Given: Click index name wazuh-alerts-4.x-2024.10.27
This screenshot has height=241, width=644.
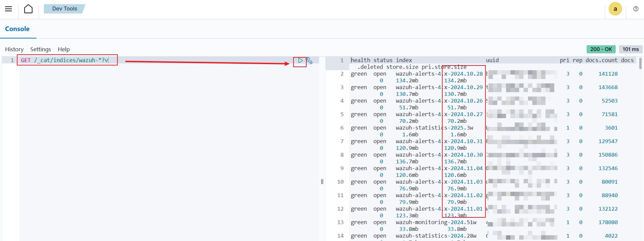Looking at the screenshot, I should (x=439, y=114).
